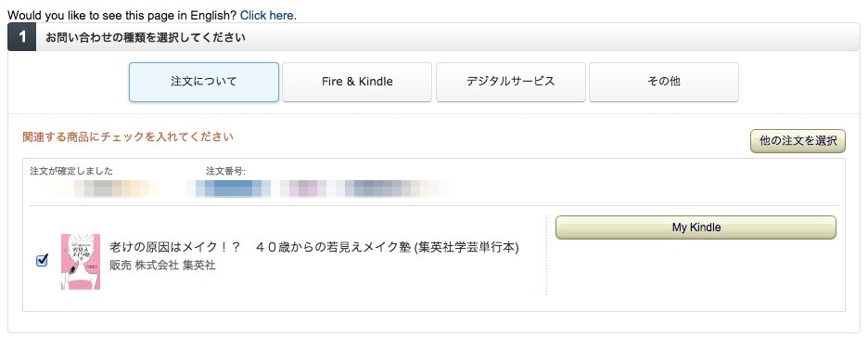
Task: Switch to the Fire & Kindle tab
Action: 357,82
